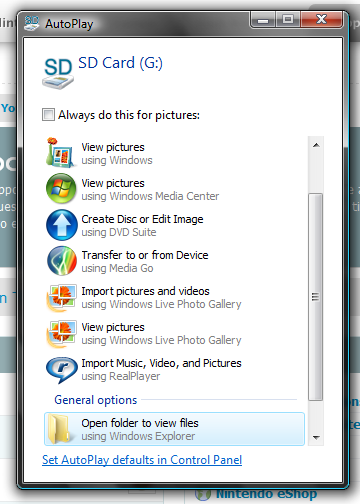Click the AutoPlay title bar icon
The width and height of the screenshot is (360, 504).
(32, 23)
